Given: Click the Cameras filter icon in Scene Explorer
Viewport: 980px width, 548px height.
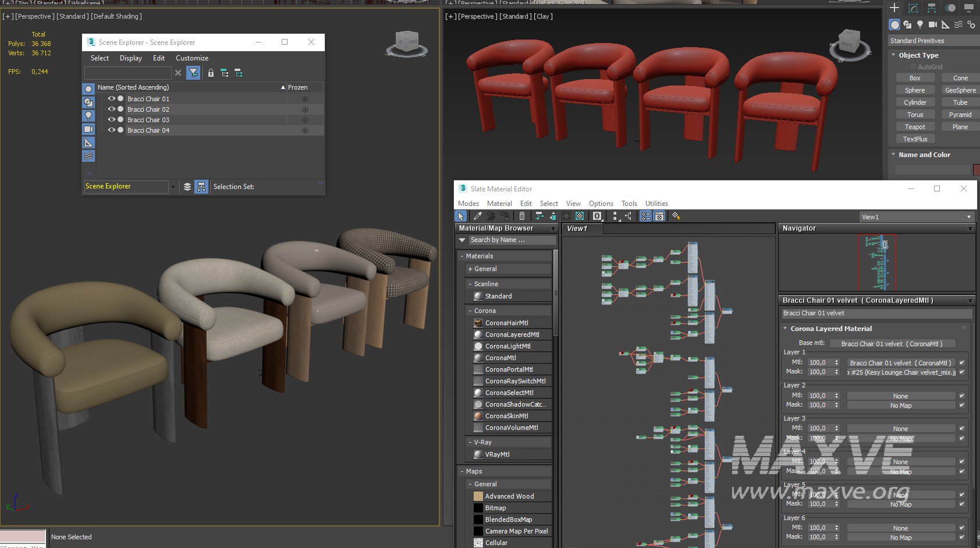Looking at the screenshot, I should (88, 129).
